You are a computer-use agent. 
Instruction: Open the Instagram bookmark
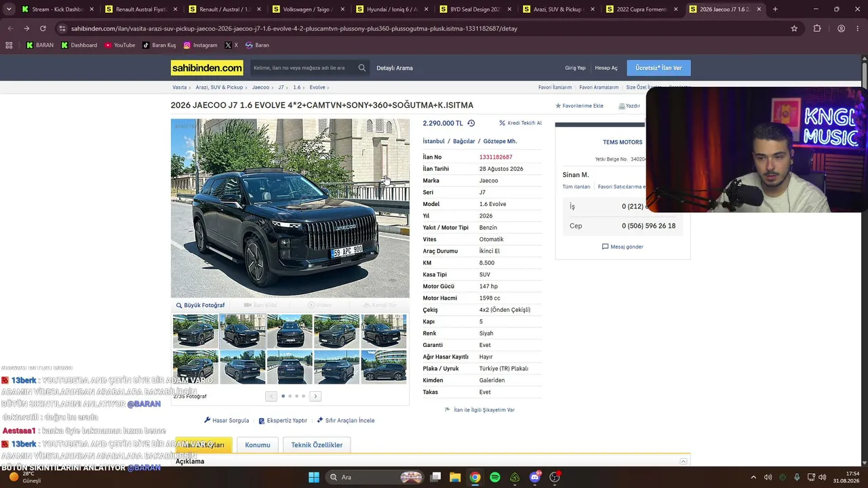click(201, 45)
